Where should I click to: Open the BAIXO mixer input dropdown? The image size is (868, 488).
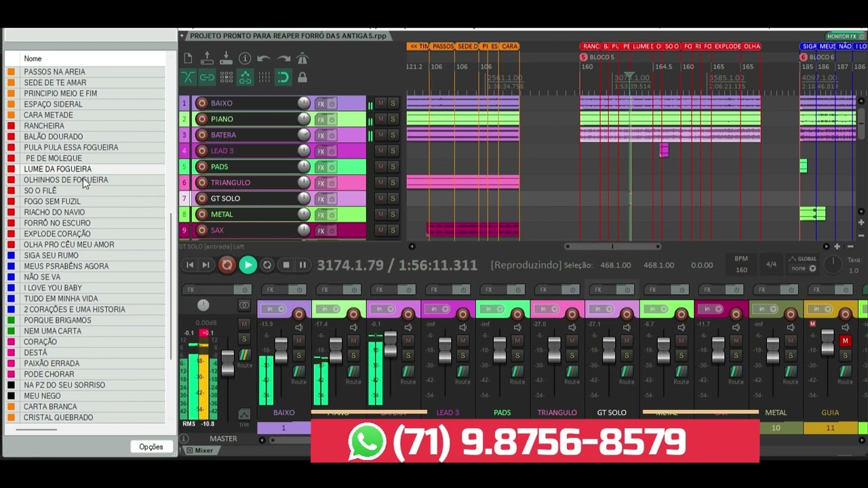[274, 310]
